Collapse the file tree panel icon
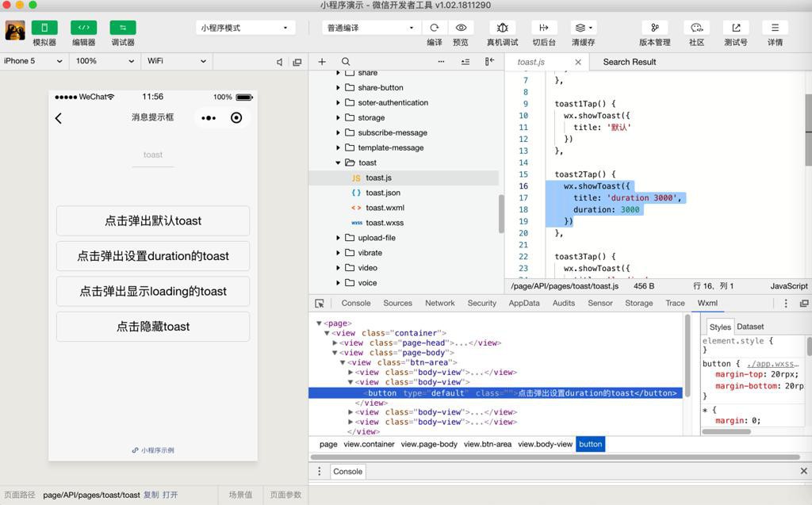Viewport: 812px width, 505px height. pyautogui.click(x=489, y=62)
